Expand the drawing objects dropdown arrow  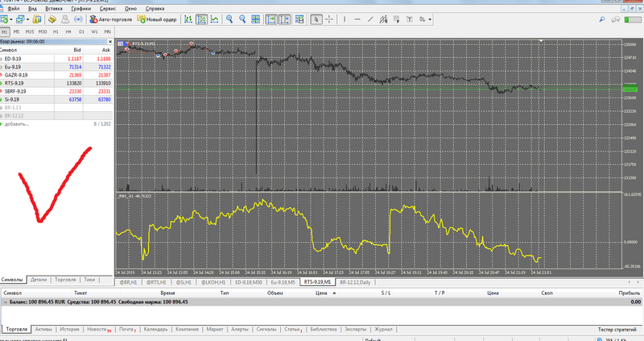tap(430, 19)
